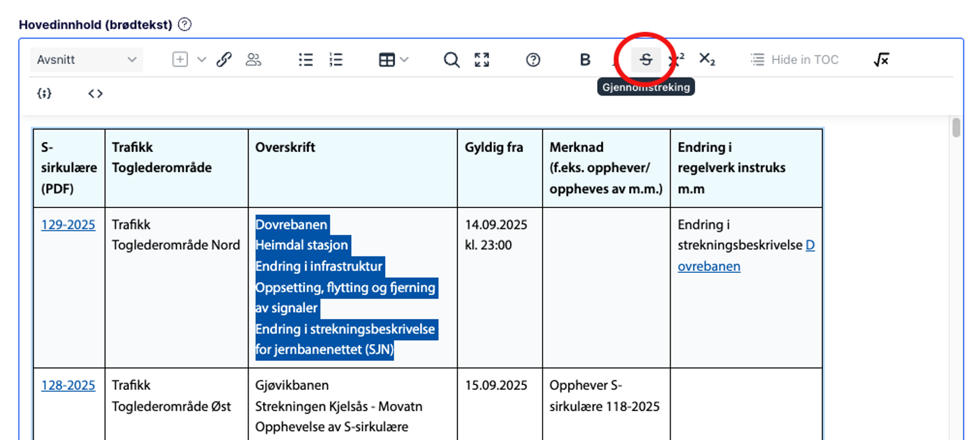The height and width of the screenshot is (440, 980).
Task: Open the 129-2025 circular link
Action: pyautogui.click(x=68, y=225)
